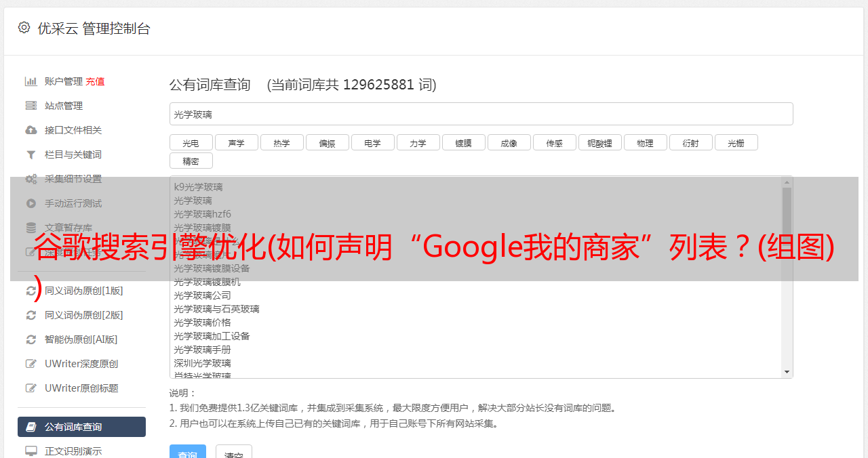
Task: Click the 光电 tag button
Action: pos(191,142)
